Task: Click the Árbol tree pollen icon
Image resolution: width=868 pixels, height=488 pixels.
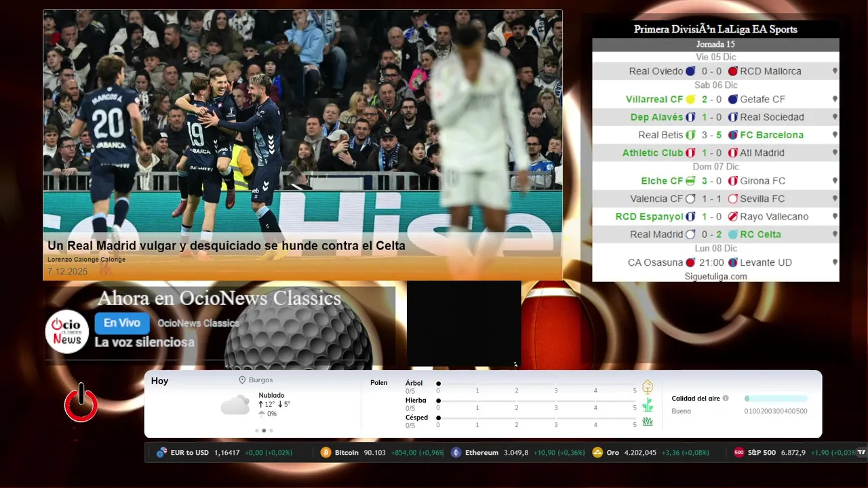Action: [x=648, y=387]
